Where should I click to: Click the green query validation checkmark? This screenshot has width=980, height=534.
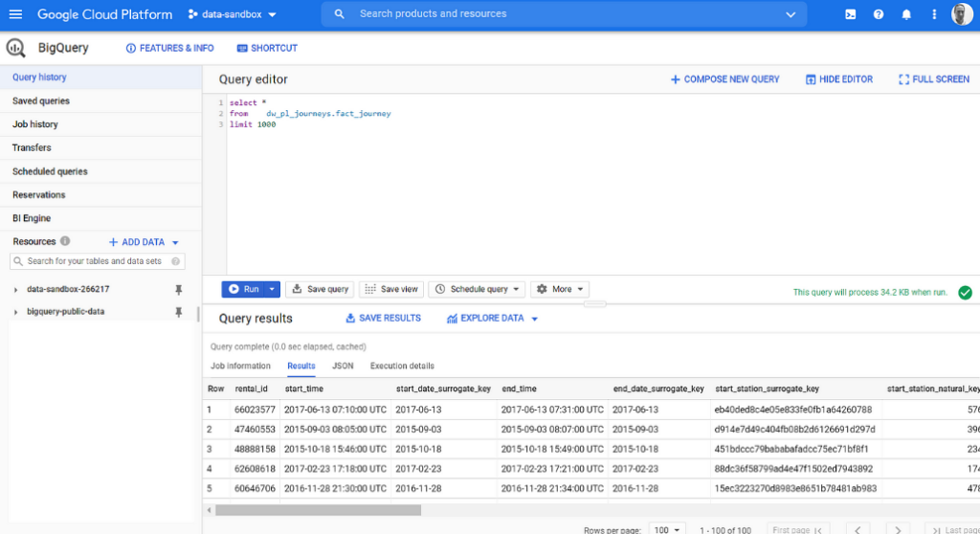point(965,292)
